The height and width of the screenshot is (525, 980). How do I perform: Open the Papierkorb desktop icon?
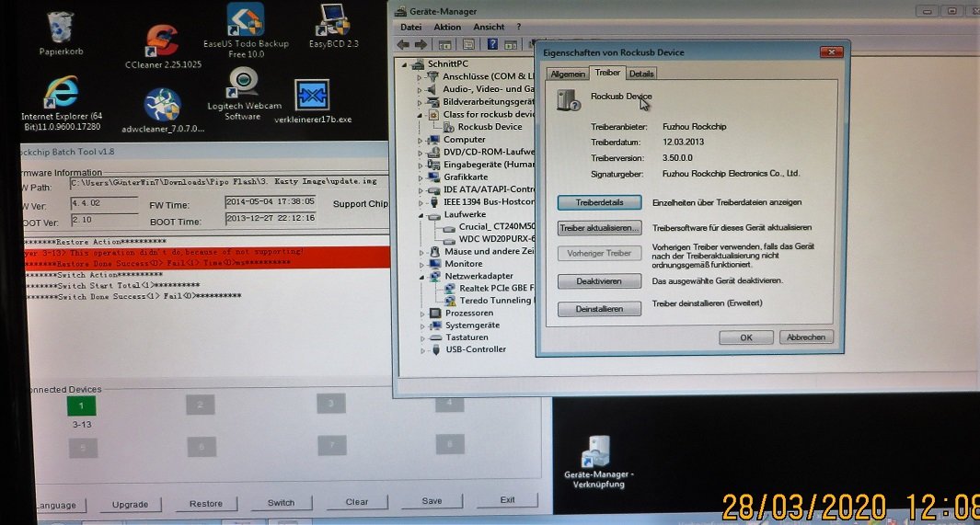pyautogui.click(x=61, y=32)
